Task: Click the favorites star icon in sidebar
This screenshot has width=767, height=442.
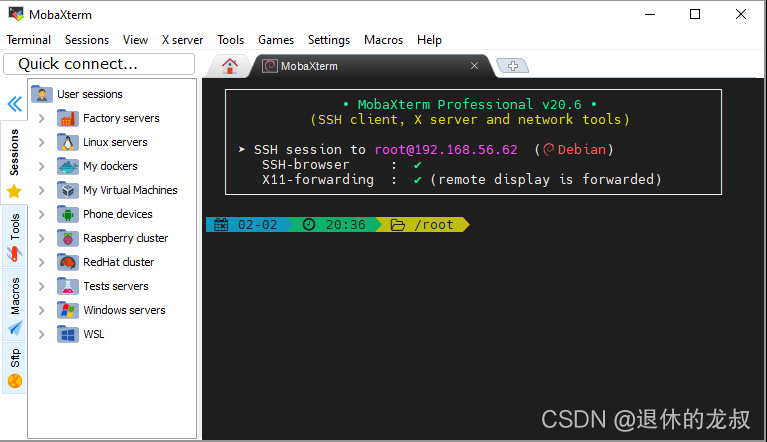Action: pos(14,191)
